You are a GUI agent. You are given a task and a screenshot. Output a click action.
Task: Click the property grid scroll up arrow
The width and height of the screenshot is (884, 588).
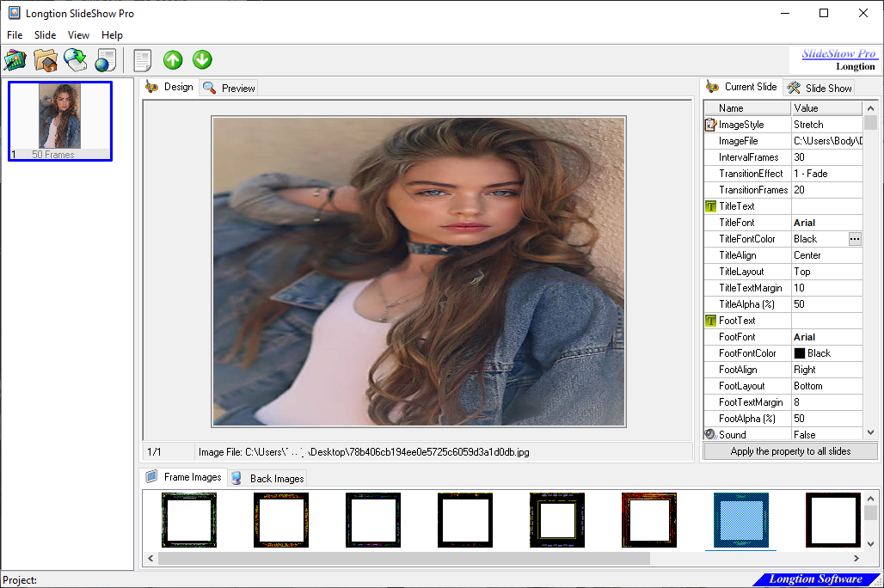[870, 108]
